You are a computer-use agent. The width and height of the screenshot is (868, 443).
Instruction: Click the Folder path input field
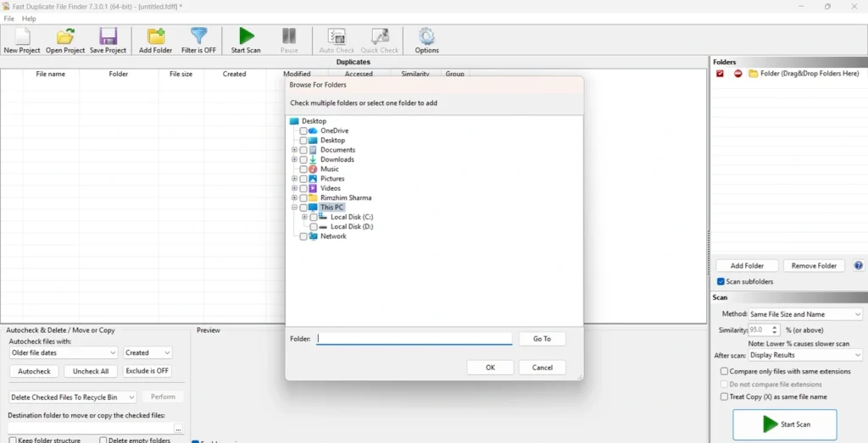pos(415,339)
